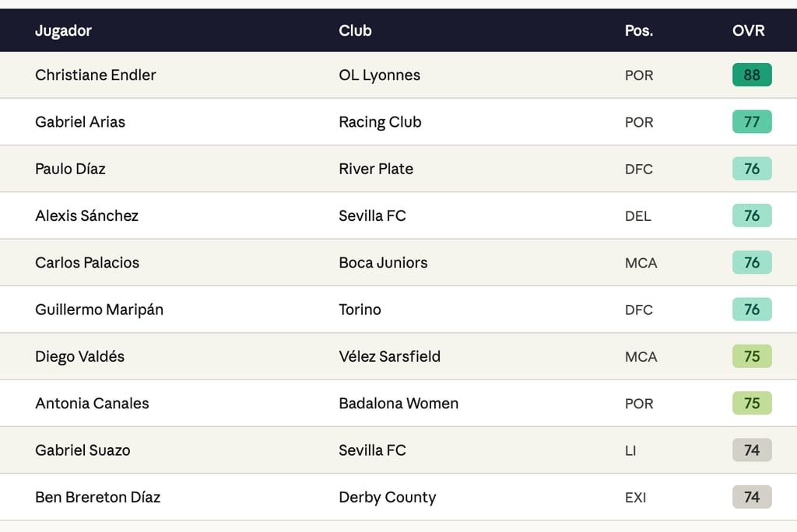Click Paulo Díaz player name
The height and width of the screenshot is (532, 797).
tap(70, 169)
